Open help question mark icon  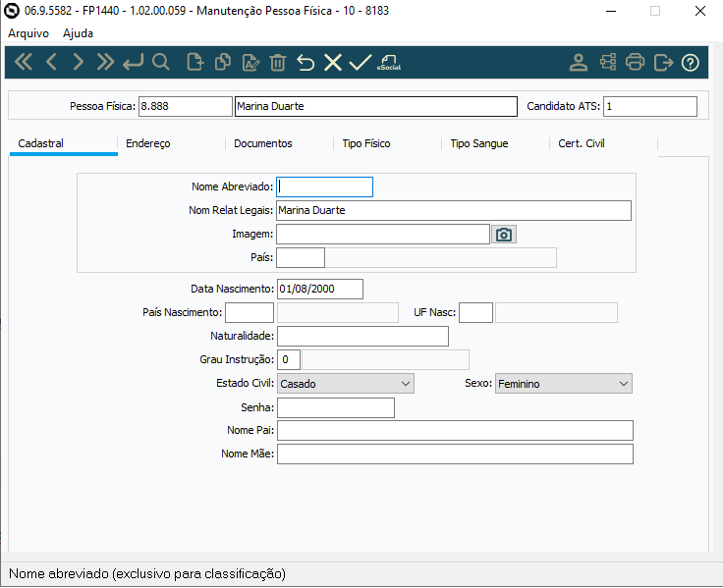click(691, 62)
